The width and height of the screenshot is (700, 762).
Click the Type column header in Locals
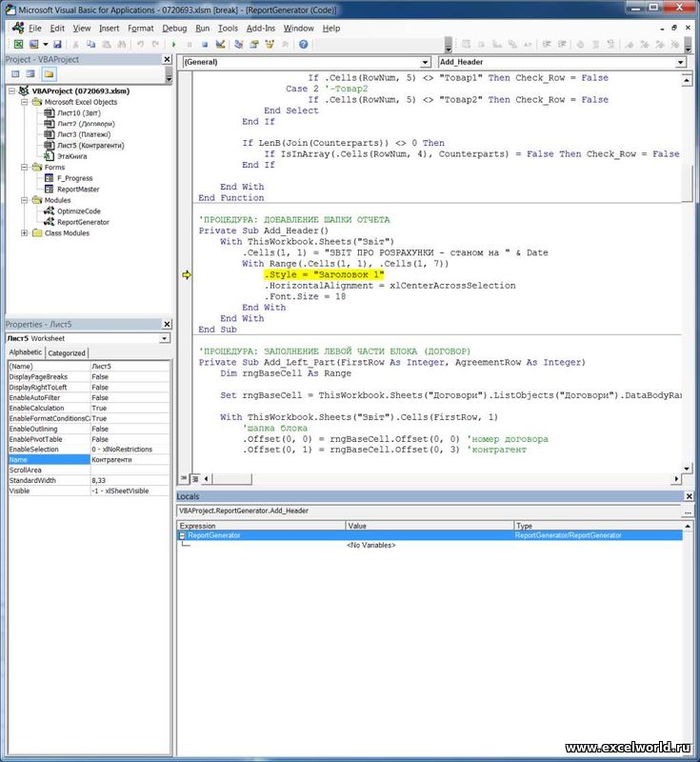[598, 526]
